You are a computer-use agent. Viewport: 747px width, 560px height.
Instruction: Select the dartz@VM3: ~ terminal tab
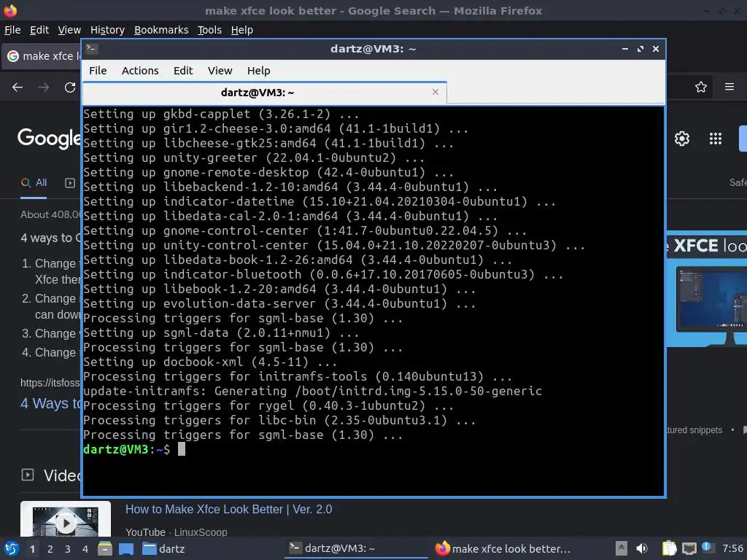pos(264,93)
